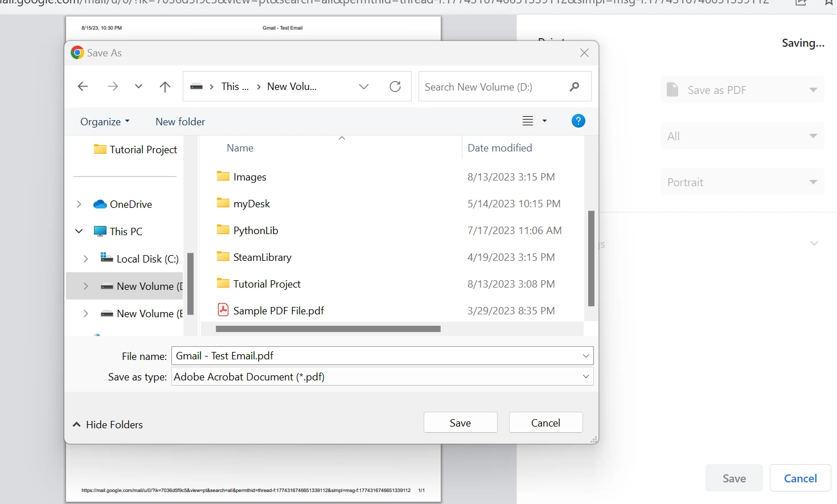Image resolution: width=837 pixels, height=504 pixels.
Task: Expand more settings chevron in print panel
Action: click(814, 243)
